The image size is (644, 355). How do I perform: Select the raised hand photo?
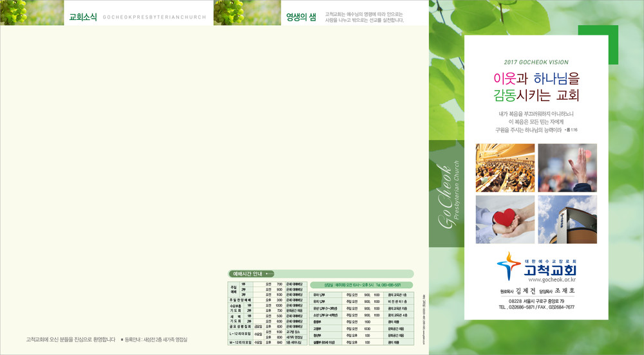coord(567,168)
